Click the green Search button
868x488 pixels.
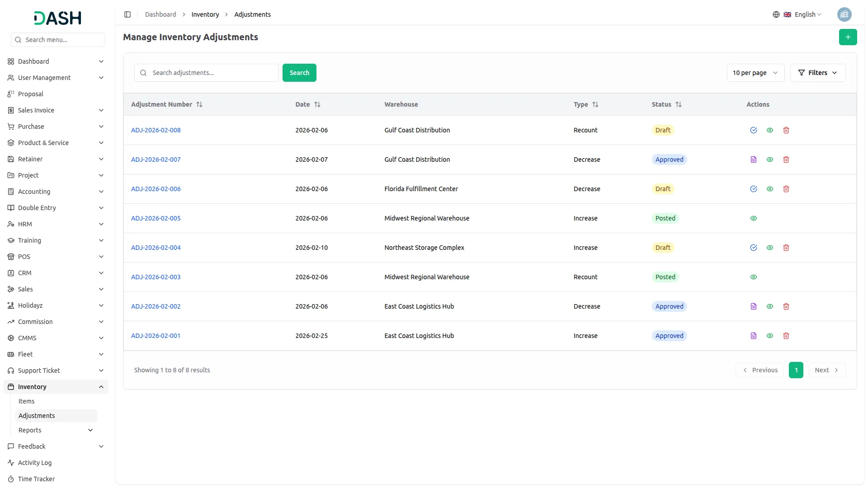(x=299, y=73)
